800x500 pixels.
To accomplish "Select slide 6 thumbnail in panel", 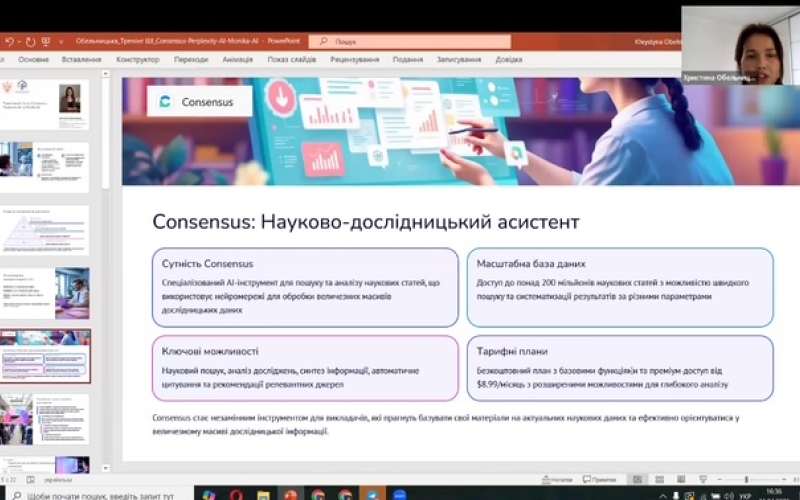I will [x=45, y=419].
